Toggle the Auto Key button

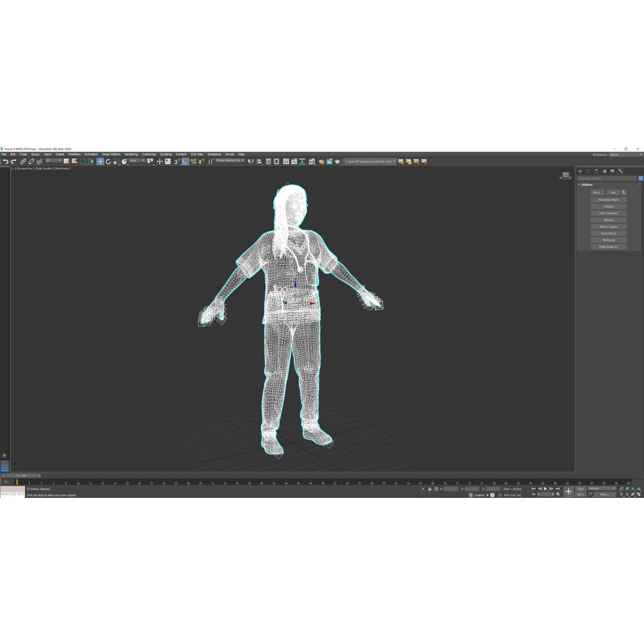pyautogui.click(x=581, y=489)
